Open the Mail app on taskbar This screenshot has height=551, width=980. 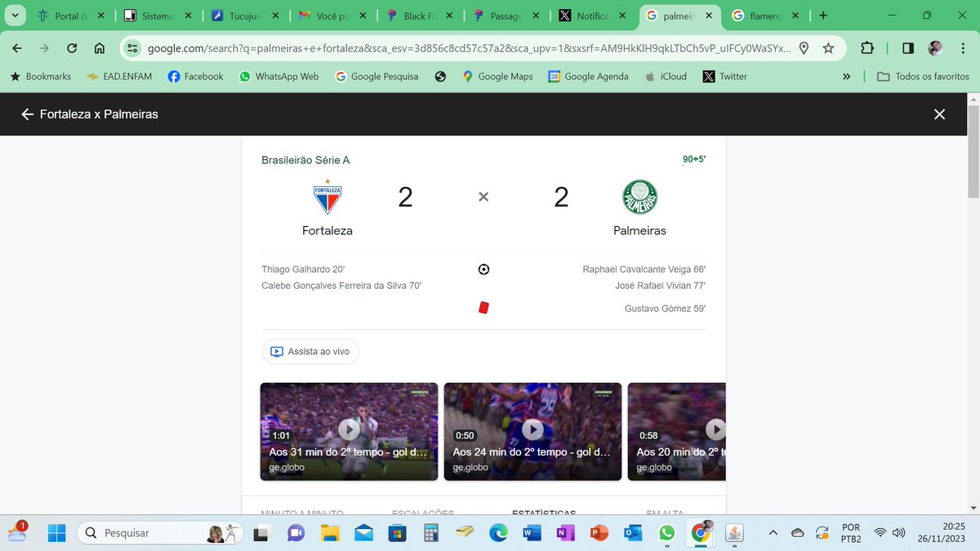click(x=363, y=533)
